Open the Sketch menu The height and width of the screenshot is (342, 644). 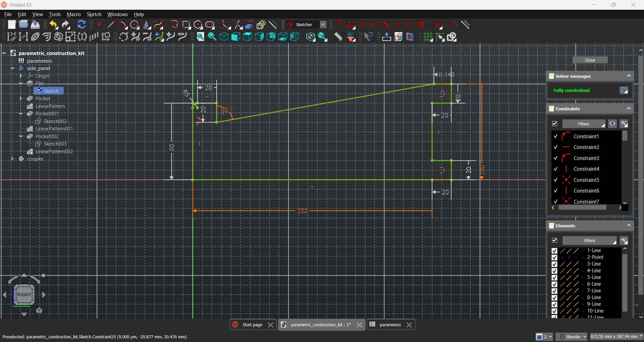94,14
